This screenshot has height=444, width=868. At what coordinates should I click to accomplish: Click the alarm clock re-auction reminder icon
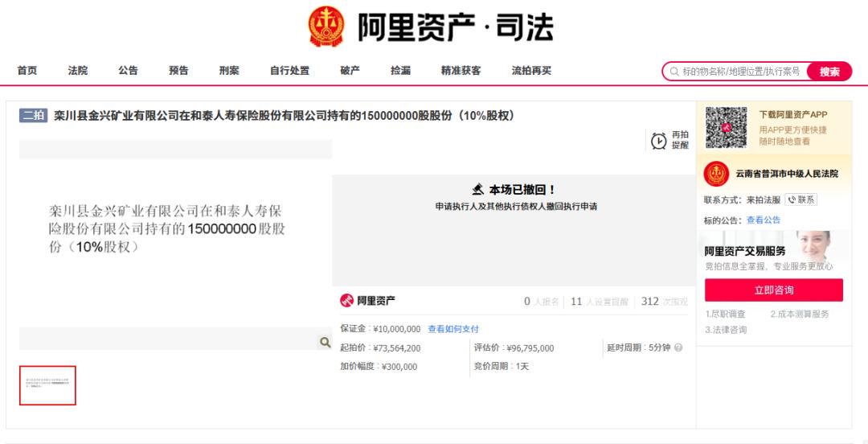pos(659,141)
